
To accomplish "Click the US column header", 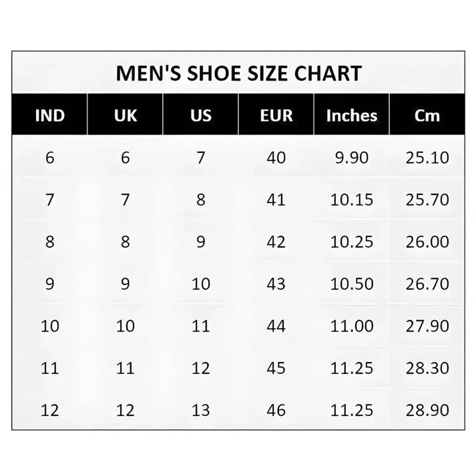I will click(x=201, y=115).
